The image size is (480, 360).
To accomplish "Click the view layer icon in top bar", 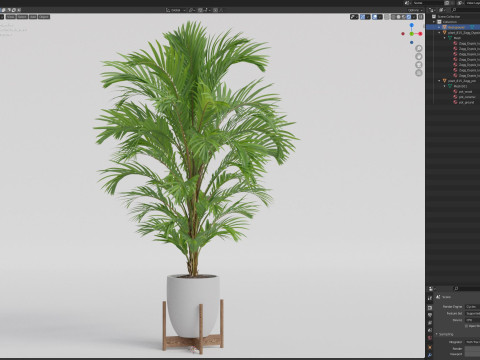I will (x=460, y=3).
